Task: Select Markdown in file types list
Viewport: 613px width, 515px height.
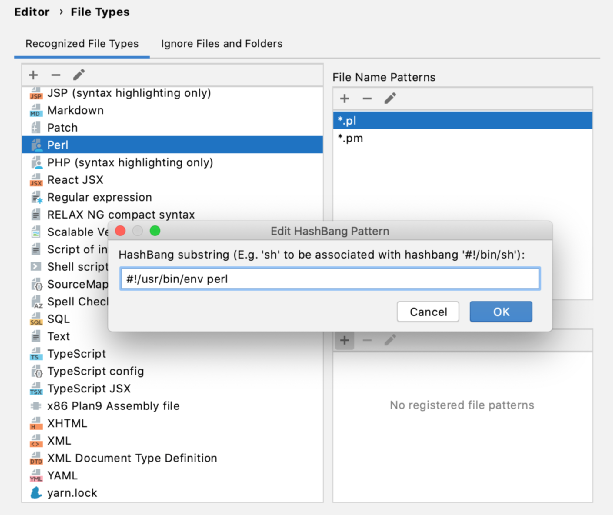Action: click(75, 110)
